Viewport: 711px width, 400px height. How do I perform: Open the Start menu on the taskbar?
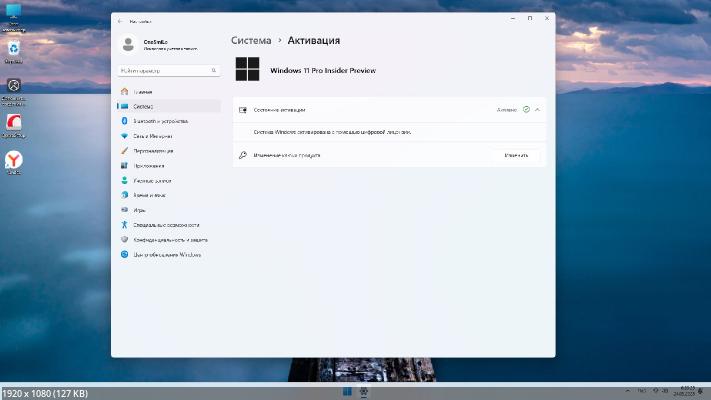coord(347,391)
